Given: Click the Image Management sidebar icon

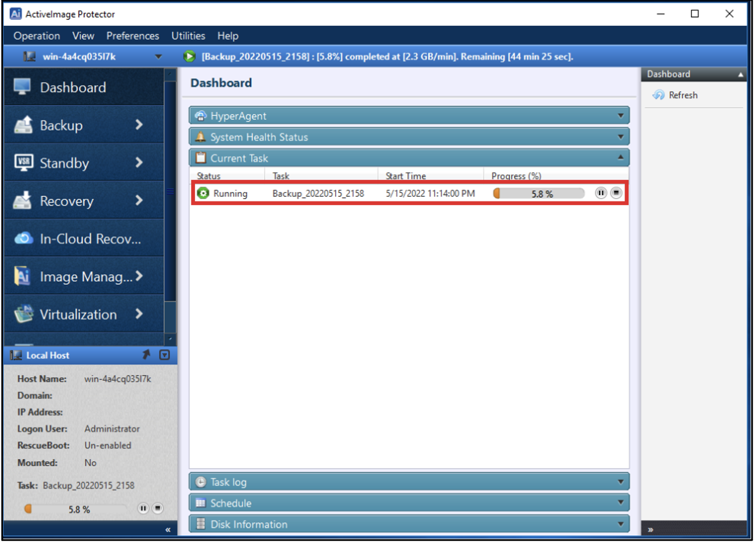Looking at the screenshot, I should pyautogui.click(x=23, y=276).
